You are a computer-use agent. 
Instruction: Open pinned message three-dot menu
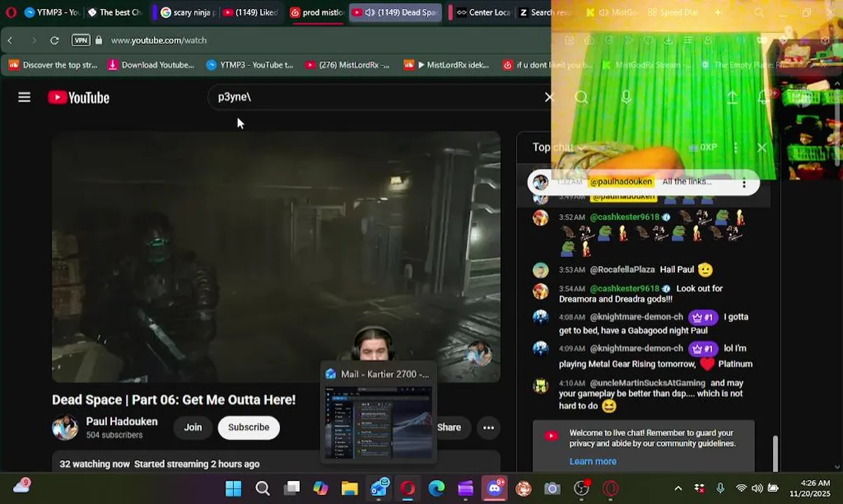pos(744,183)
